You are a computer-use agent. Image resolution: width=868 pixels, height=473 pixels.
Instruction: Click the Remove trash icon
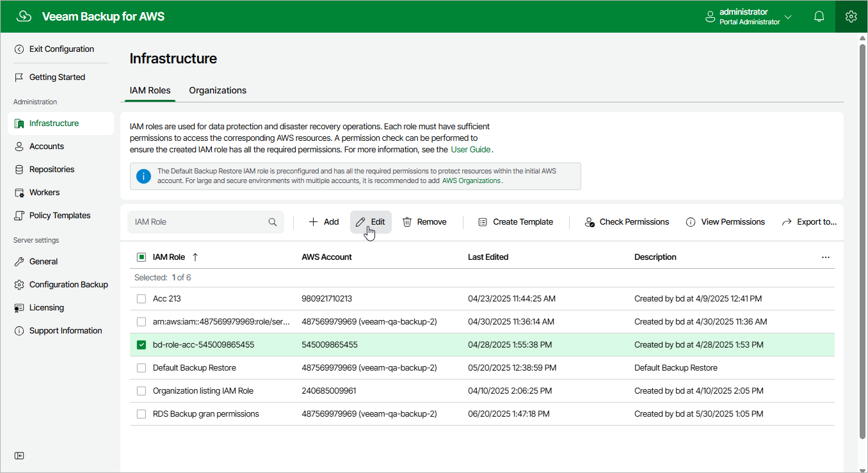point(407,222)
